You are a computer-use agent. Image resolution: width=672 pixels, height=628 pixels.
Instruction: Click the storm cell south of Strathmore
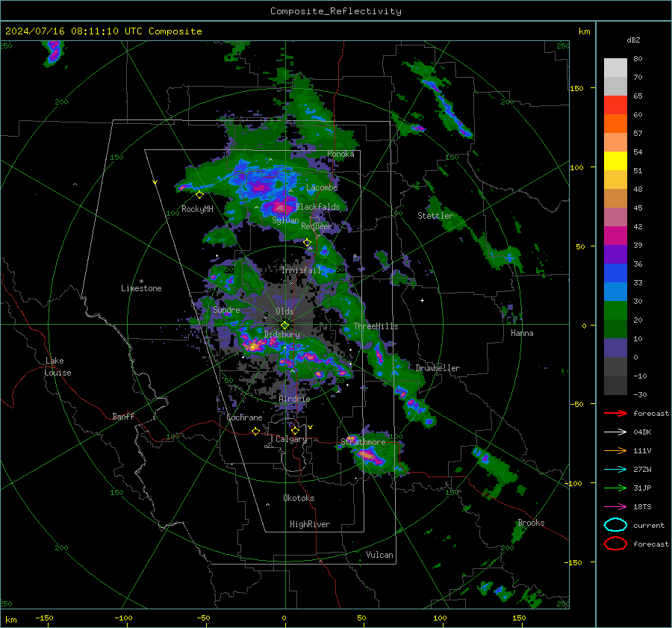click(x=370, y=456)
